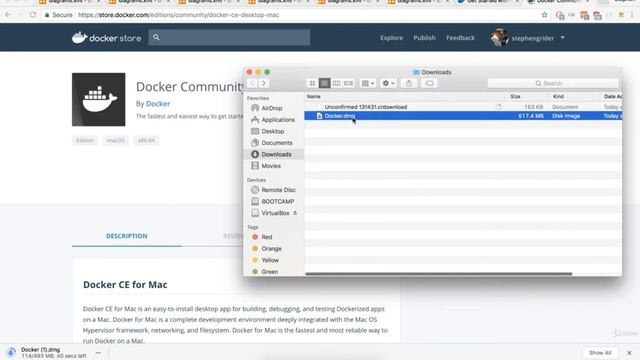Reload the browser page
The image size is (640, 360).
click(33, 15)
